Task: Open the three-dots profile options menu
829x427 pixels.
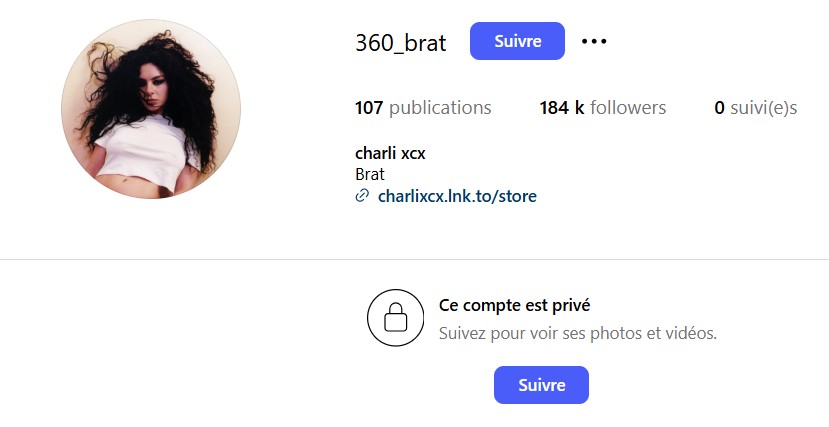Action: (594, 41)
